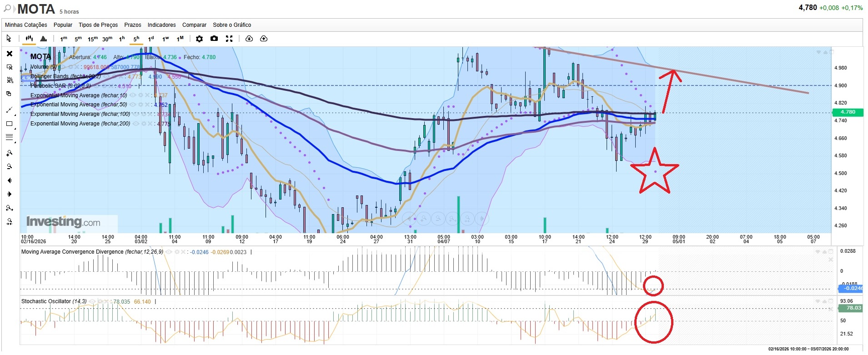Click the date range text at bottom
Image resolution: width=868 pixels, height=355 pixels.
pos(808,349)
